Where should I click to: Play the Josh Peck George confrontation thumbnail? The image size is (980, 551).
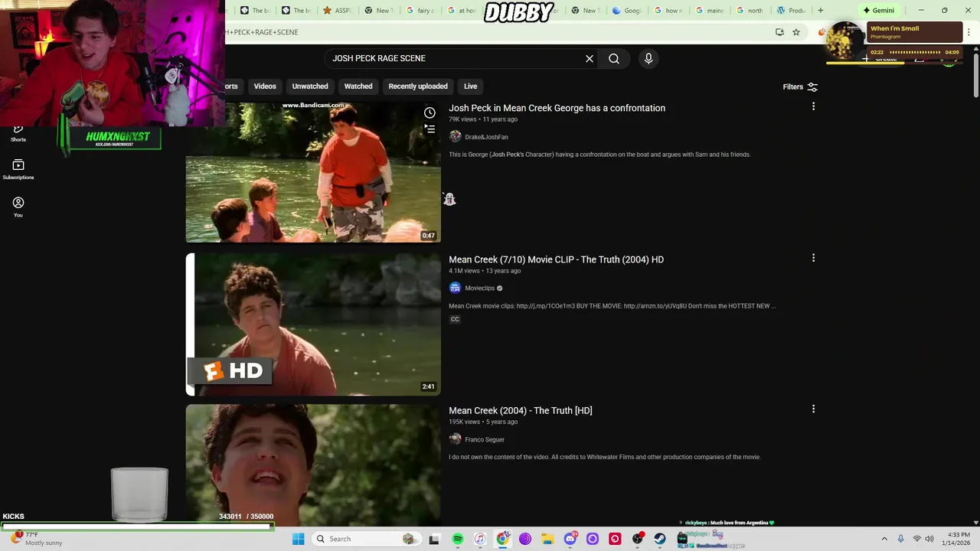[313, 172]
